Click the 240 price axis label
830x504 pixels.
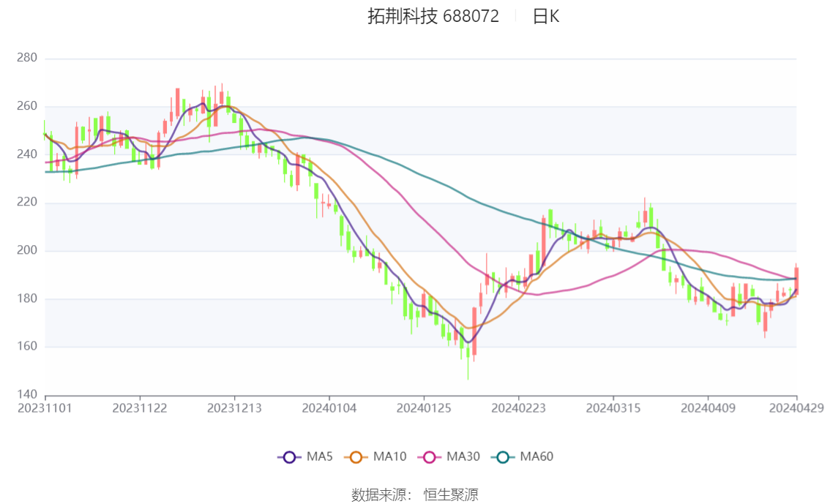pyautogui.click(x=27, y=154)
